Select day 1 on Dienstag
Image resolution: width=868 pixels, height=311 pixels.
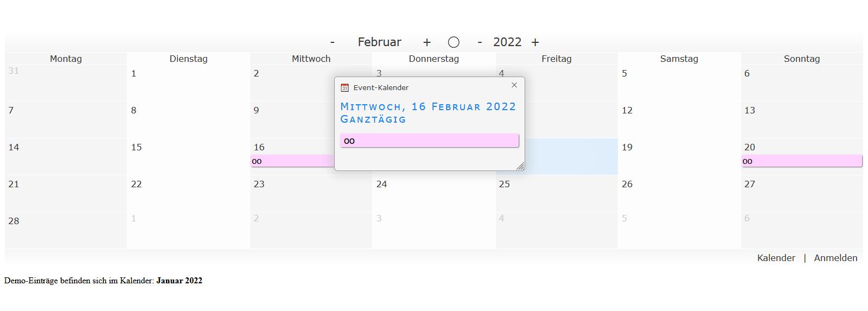coord(188,82)
